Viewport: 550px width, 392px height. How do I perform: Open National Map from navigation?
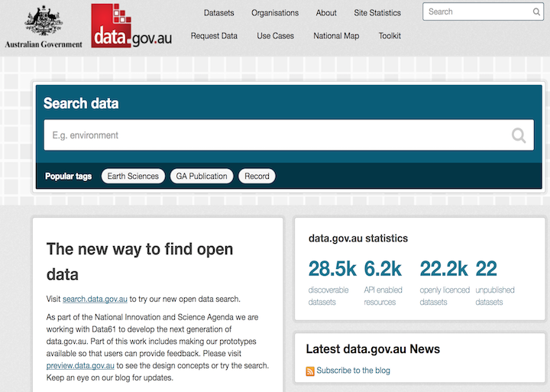336,36
